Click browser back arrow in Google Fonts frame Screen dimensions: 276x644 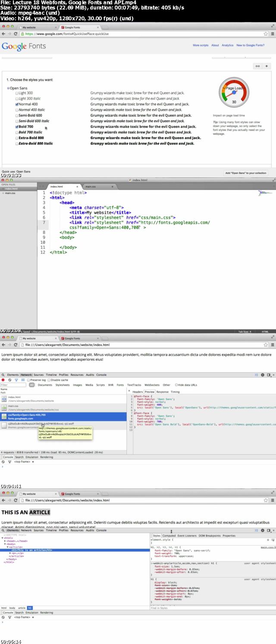pyautogui.click(x=3, y=34)
